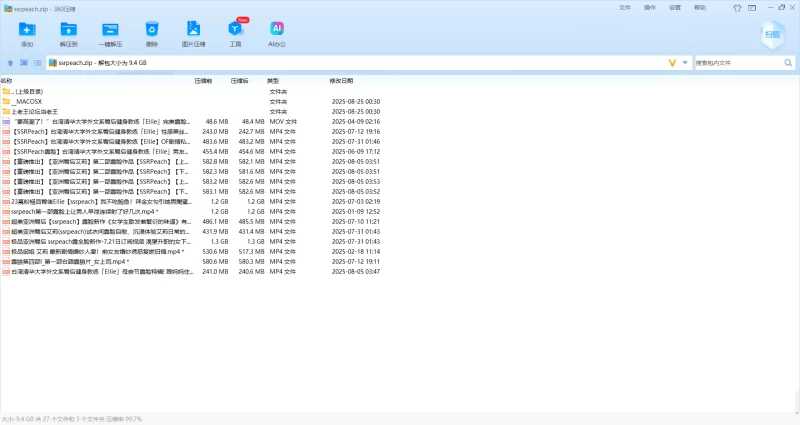The width and height of the screenshot is (800, 425).
Task: Click the 2025-04-09 02:16 date cell
Action: click(x=356, y=121)
